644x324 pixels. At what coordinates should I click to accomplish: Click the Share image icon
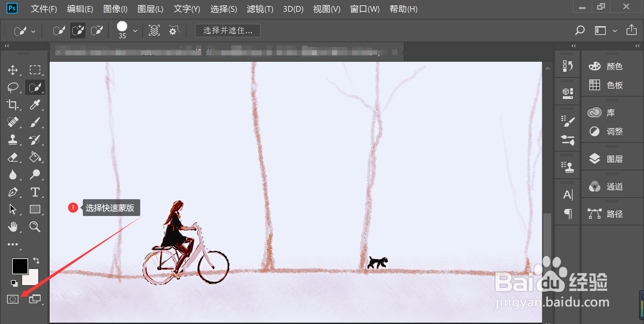tap(632, 30)
